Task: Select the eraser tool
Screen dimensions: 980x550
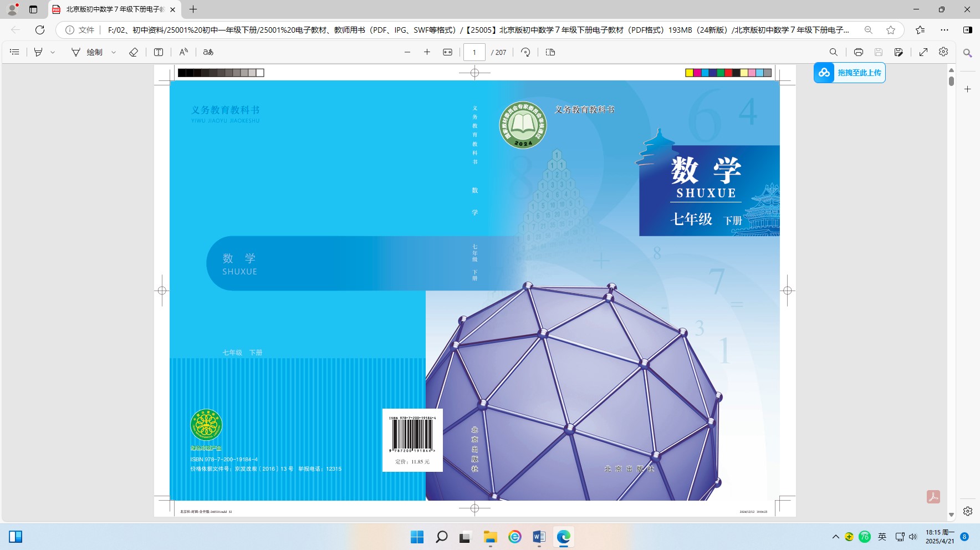Action: (134, 52)
